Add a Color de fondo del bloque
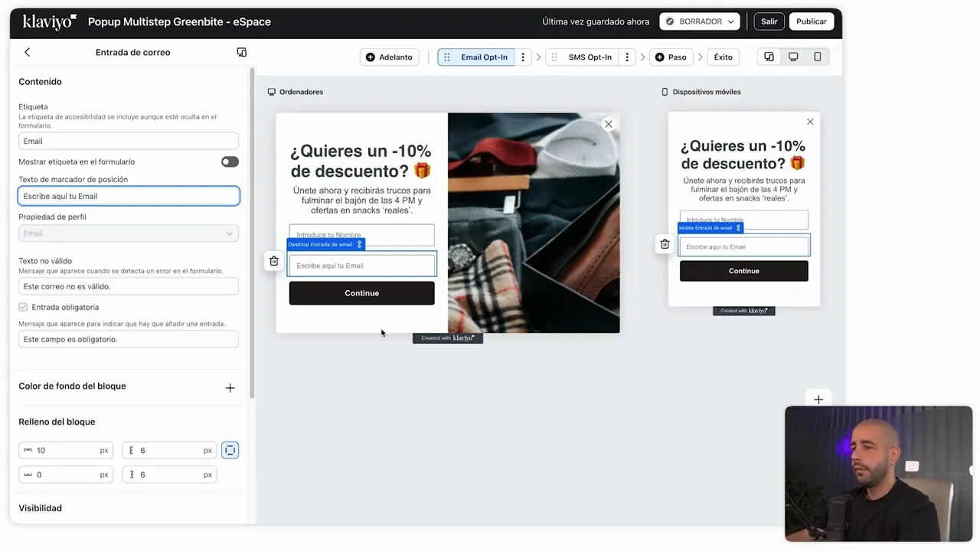The width and height of the screenshot is (980, 551). [230, 388]
